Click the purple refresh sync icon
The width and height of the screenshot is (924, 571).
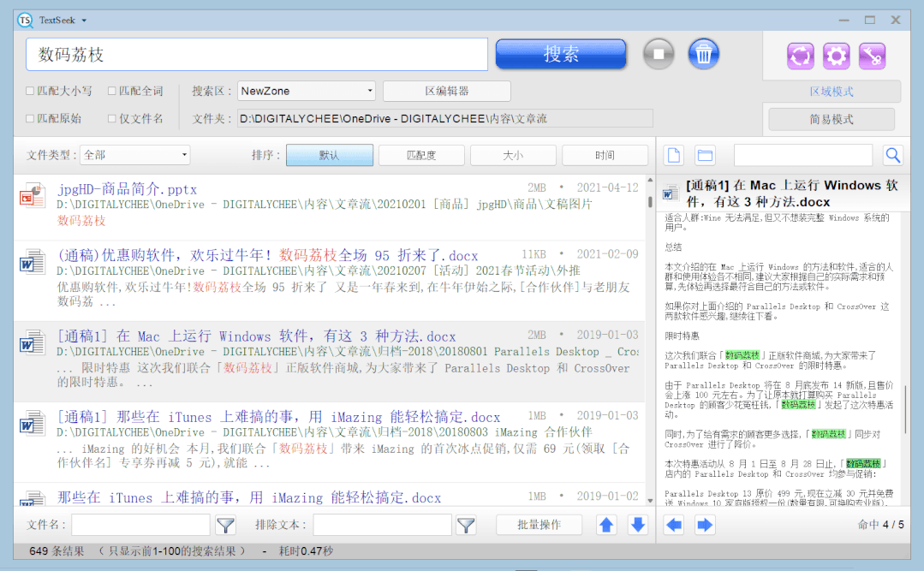click(800, 55)
